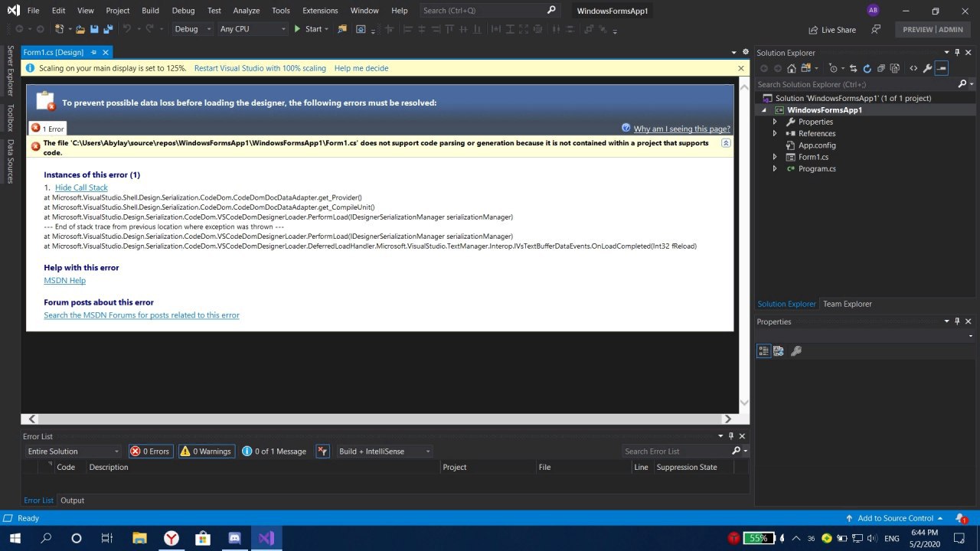Screen dimensions: 980x551
Task: Click the Open File folder icon
Action: tap(80, 29)
